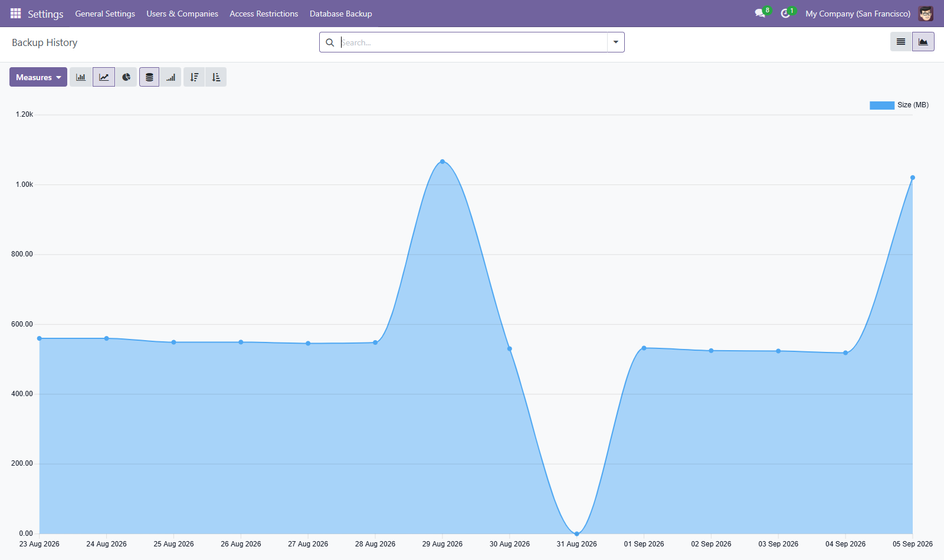
Task: Open Users & Companies menu
Action: [x=182, y=14]
